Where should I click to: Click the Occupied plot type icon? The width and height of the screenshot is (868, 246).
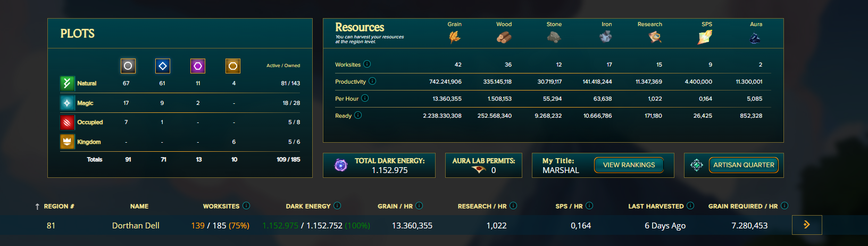pos(67,122)
